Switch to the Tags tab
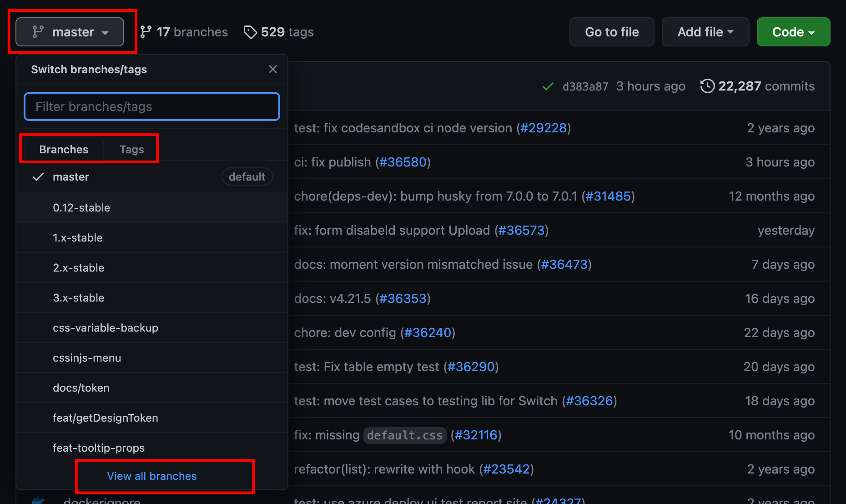Screen dimensions: 846x504 pos(131,150)
